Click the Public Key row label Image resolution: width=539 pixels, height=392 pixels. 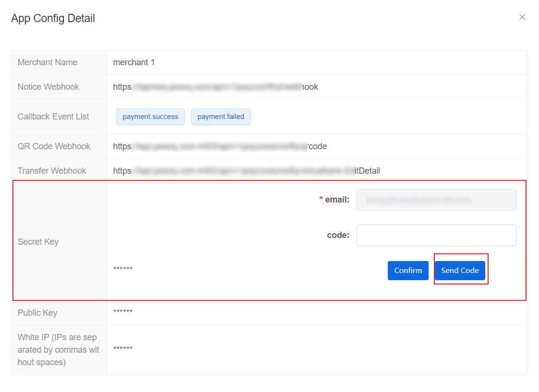tap(37, 313)
